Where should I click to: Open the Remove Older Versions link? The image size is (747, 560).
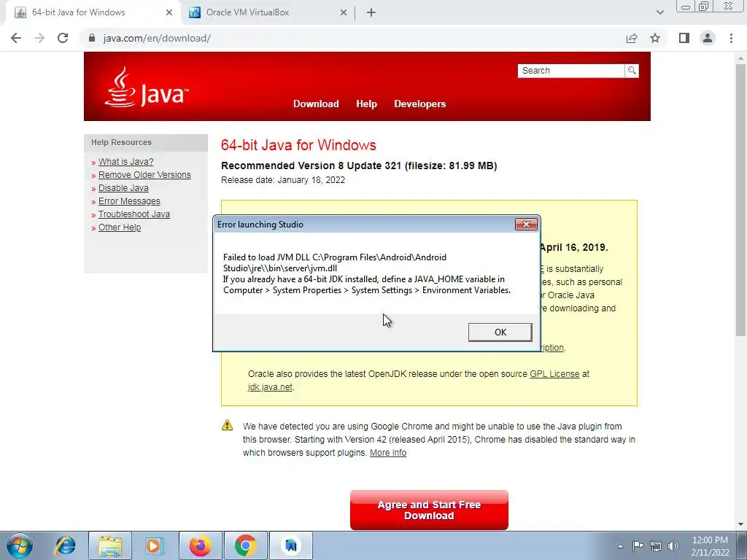pyautogui.click(x=144, y=175)
